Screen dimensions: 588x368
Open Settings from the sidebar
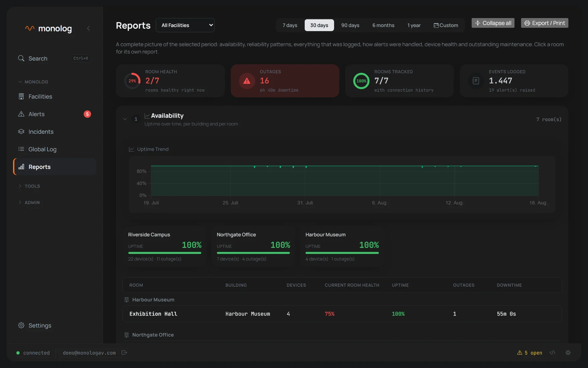[x=54, y=325]
